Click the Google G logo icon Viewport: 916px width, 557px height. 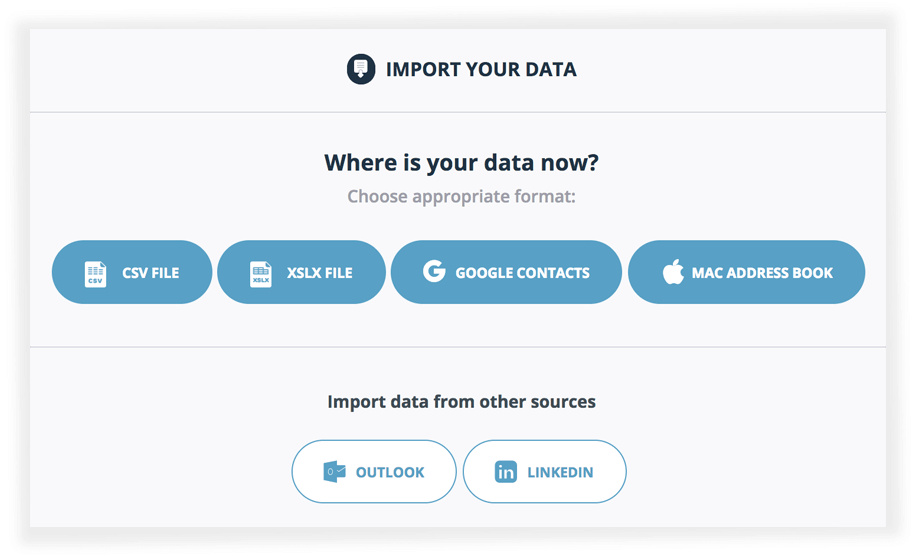(433, 271)
